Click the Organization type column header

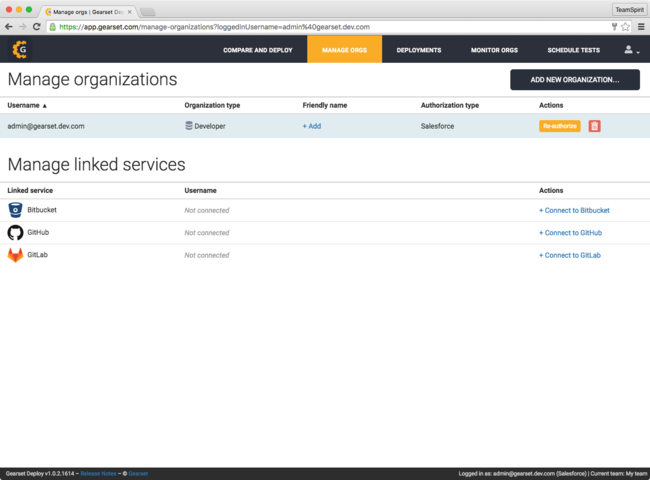click(x=212, y=105)
